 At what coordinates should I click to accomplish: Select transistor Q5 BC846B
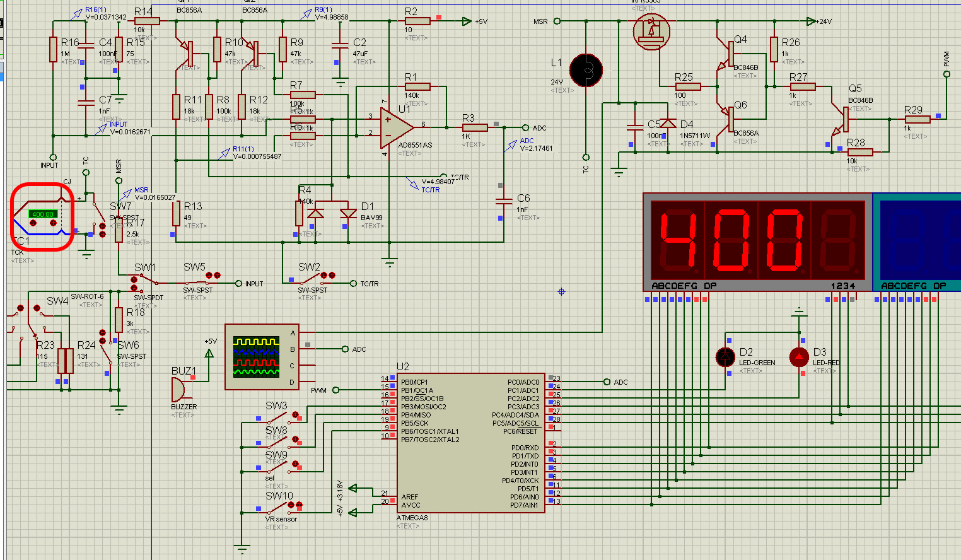[841, 120]
